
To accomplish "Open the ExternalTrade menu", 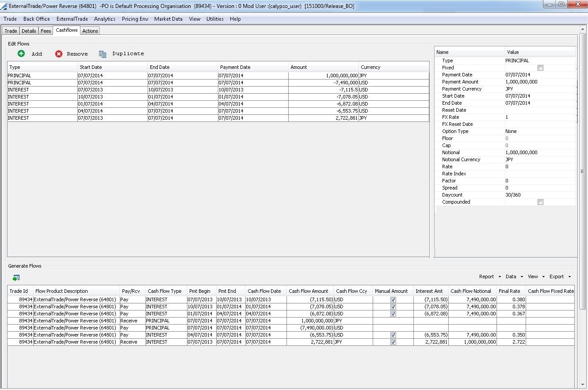I will point(72,19).
